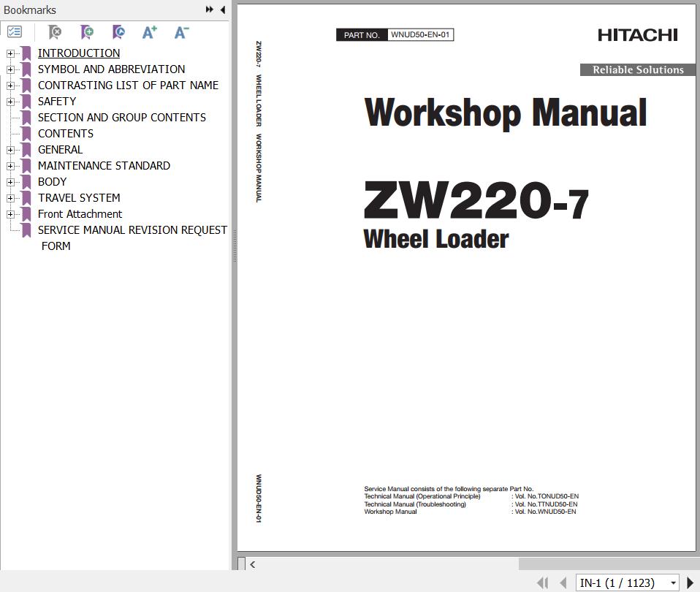Open CONTRASTING LIST OF PART NAME

(x=128, y=86)
